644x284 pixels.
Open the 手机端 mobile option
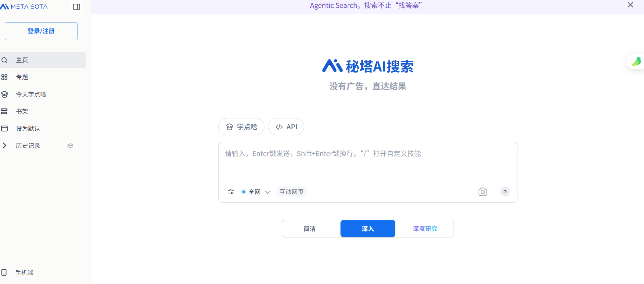pyautogui.click(x=24, y=272)
